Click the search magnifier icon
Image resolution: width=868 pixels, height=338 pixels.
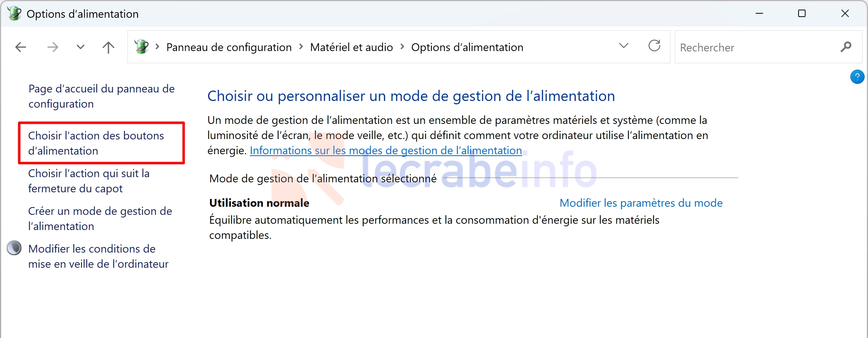click(x=846, y=47)
